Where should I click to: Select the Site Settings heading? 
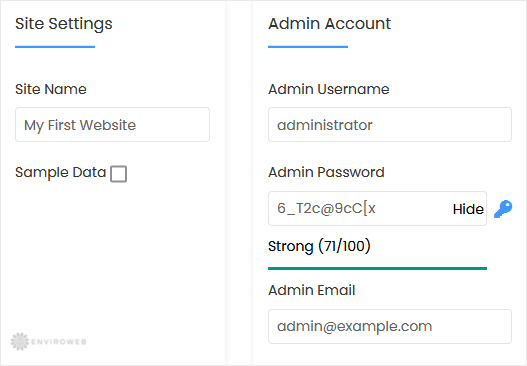[x=64, y=24]
